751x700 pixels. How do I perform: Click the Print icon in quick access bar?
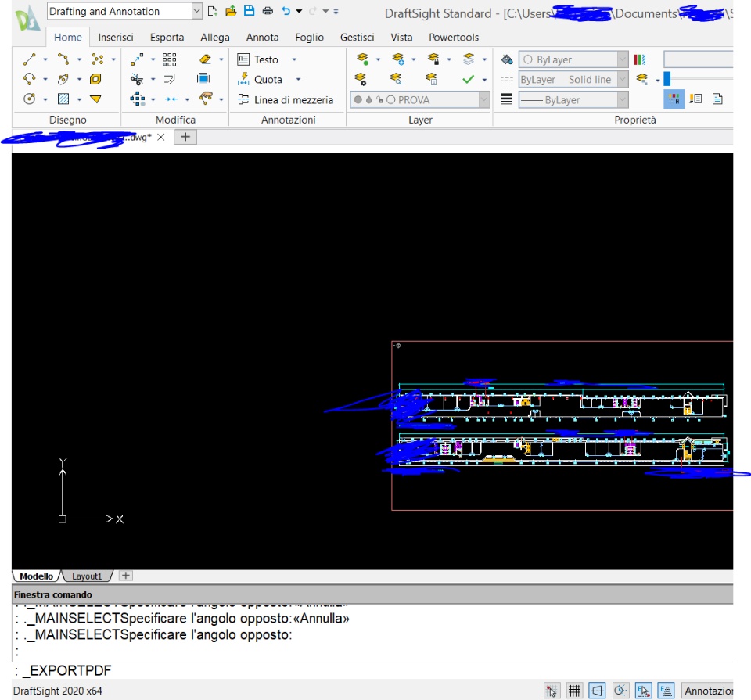(x=268, y=11)
